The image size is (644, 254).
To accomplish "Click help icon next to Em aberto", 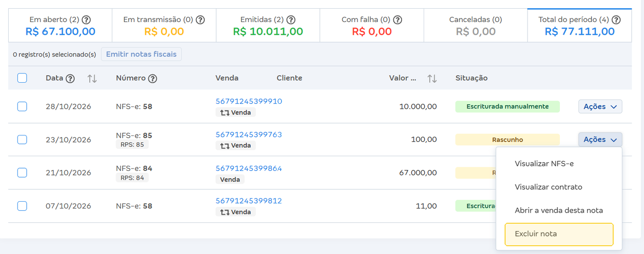I will [86, 20].
